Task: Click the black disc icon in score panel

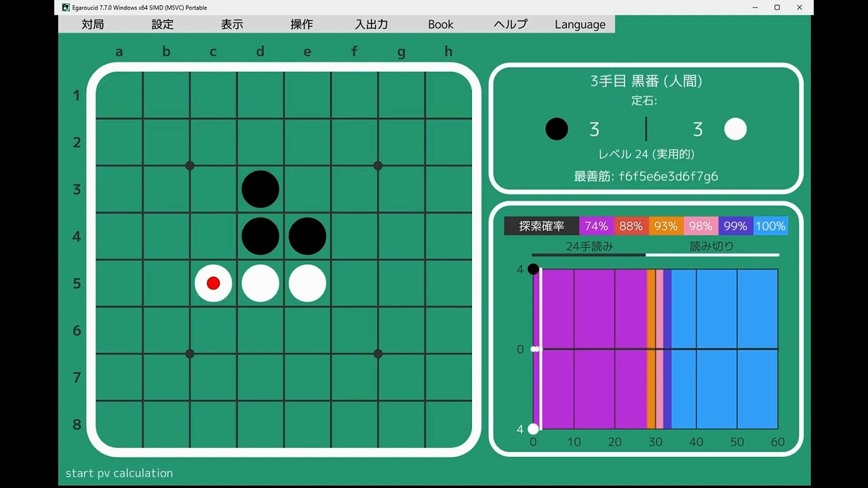Action: pyautogui.click(x=557, y=129)
